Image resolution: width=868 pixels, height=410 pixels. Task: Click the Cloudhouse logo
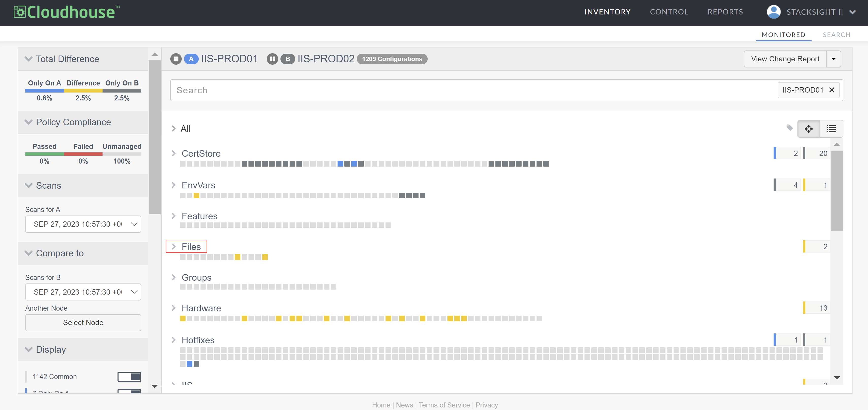(x=66, y=12)
